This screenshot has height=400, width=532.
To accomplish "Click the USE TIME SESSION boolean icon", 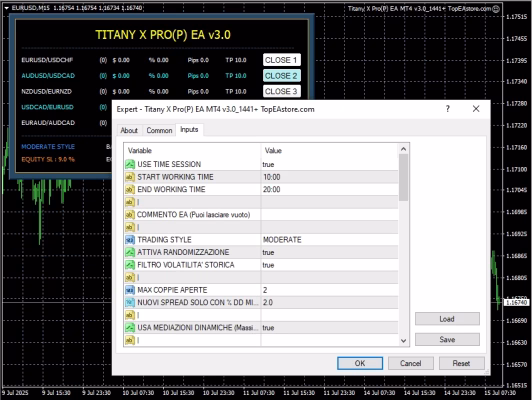I will point(130,165).
